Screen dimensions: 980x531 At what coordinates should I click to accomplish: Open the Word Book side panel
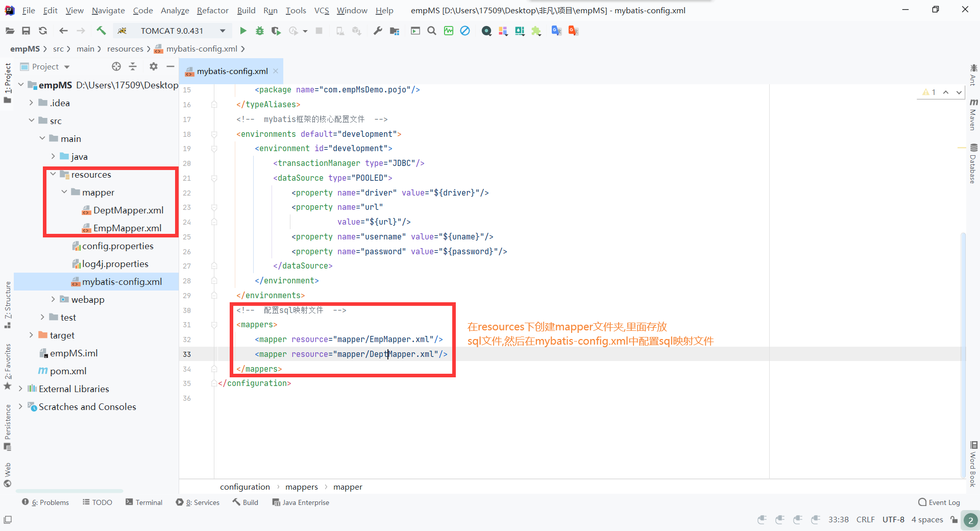[x=973, y=464]
